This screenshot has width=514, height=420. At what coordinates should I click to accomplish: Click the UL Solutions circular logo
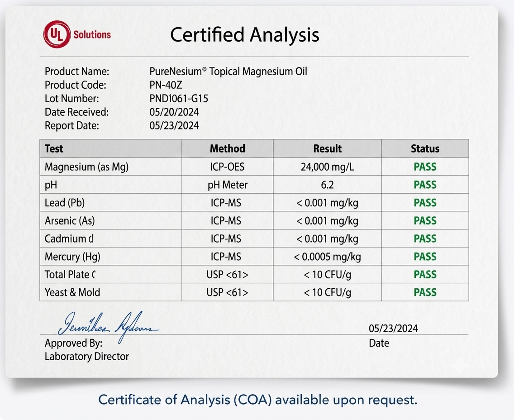[57, 34]
